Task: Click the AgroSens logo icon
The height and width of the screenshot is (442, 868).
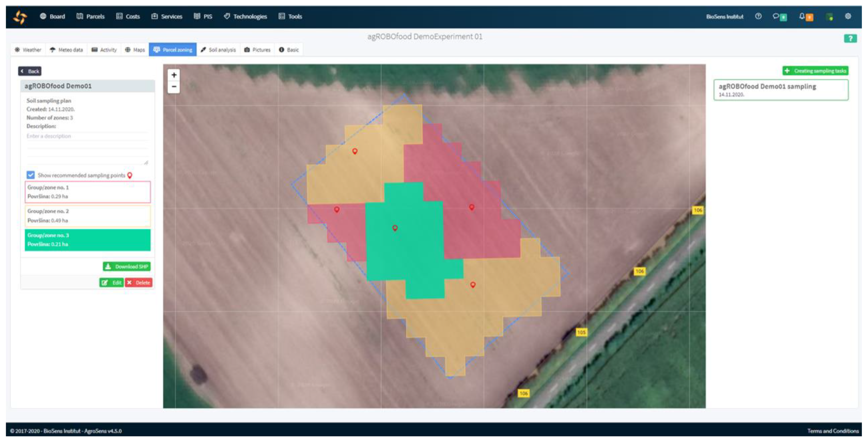Action: (x=20, y=17)
